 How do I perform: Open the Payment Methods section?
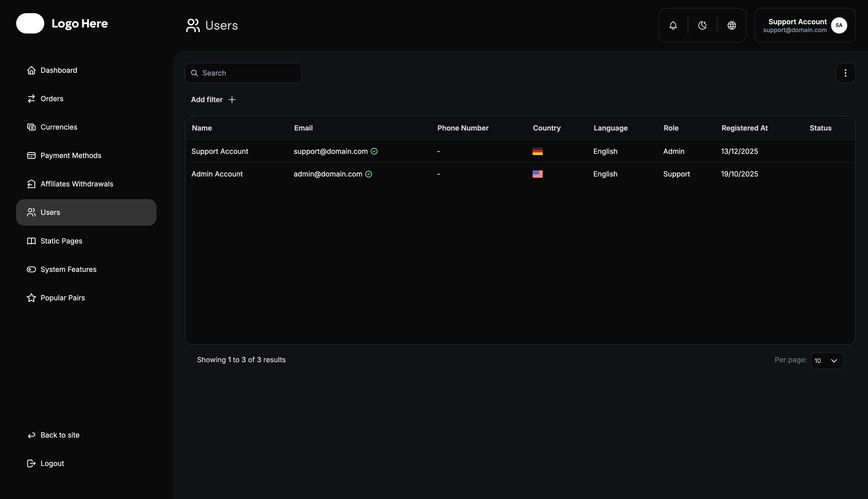coord(71,155)
